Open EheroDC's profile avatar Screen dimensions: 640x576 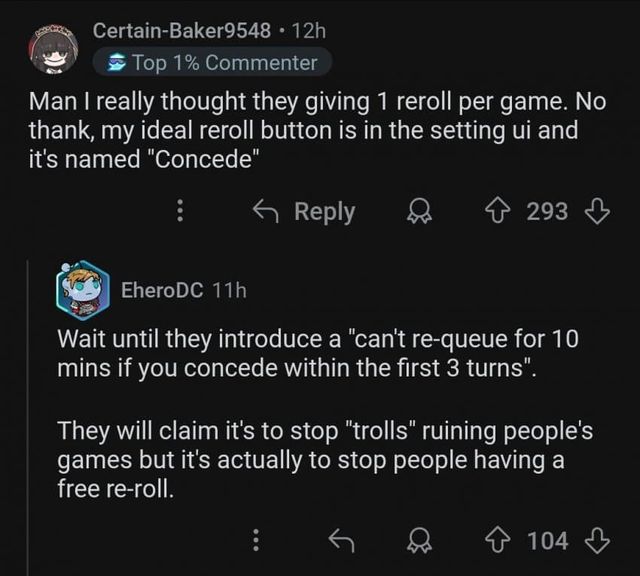[82, 289]
